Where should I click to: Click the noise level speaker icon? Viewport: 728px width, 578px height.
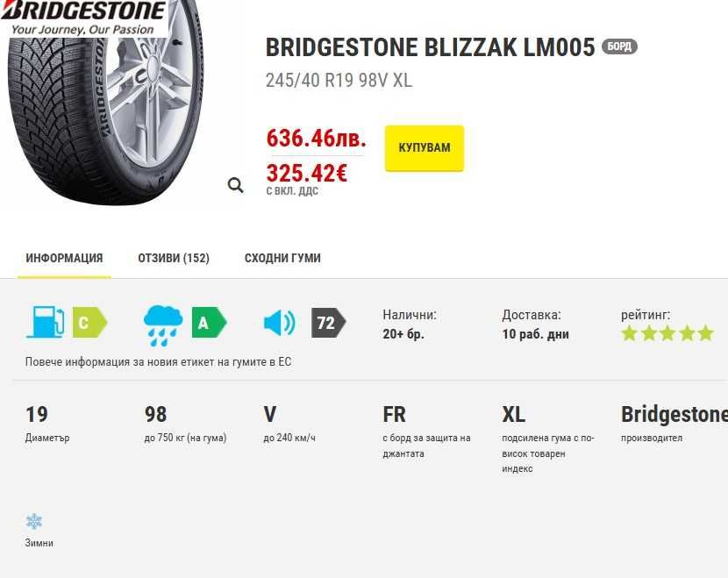click(279, 324)
